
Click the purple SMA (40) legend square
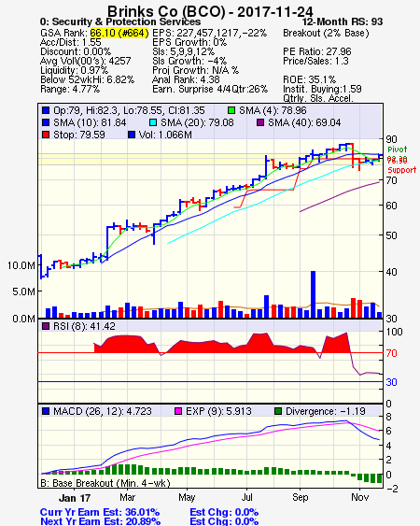(260, 122)
